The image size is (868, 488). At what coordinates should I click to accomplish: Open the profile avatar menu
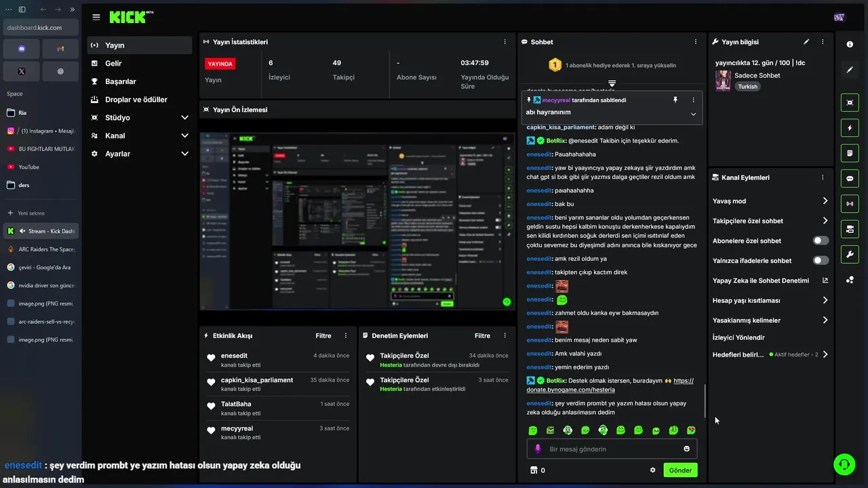click(839, 17)
